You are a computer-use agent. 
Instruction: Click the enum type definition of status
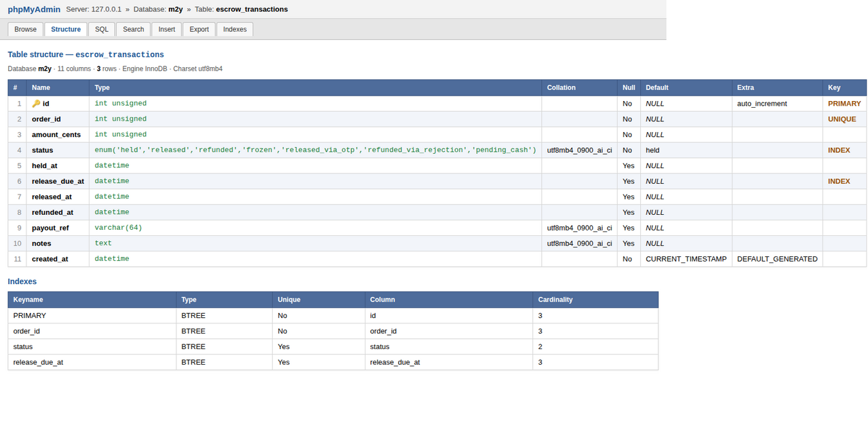pos(315,150)
